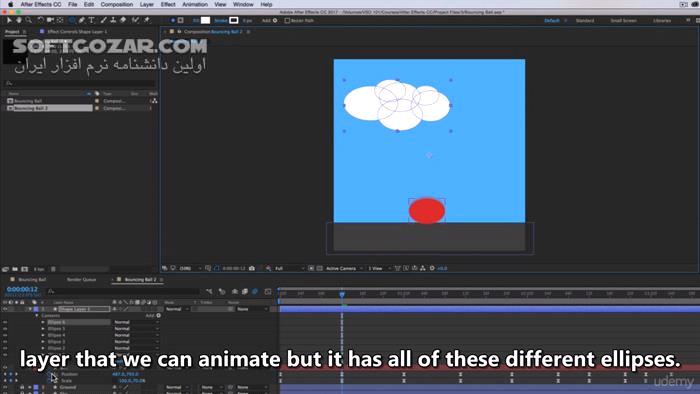Viewport: 700px width, 394px height.
Task: Select the Pen tool
Action: (x=82, y=20)
